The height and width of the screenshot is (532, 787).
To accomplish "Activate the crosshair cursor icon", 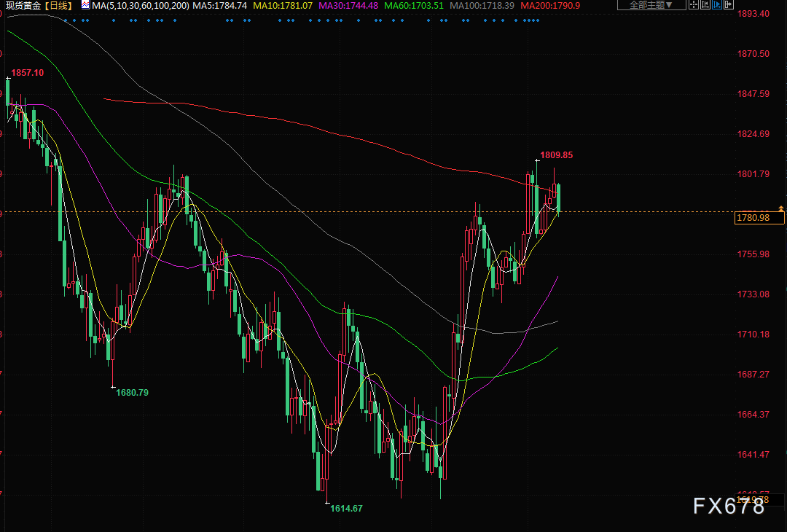I will point(694,5).
